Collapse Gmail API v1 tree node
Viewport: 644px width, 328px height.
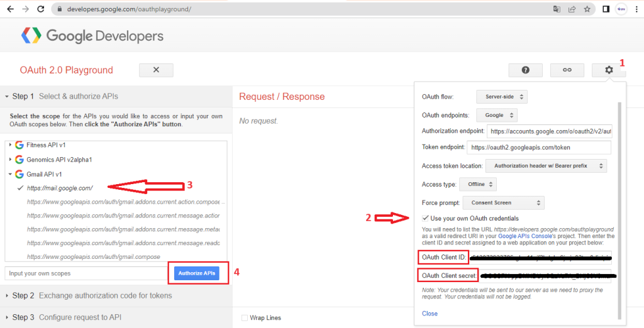click(x=10, y=174)
